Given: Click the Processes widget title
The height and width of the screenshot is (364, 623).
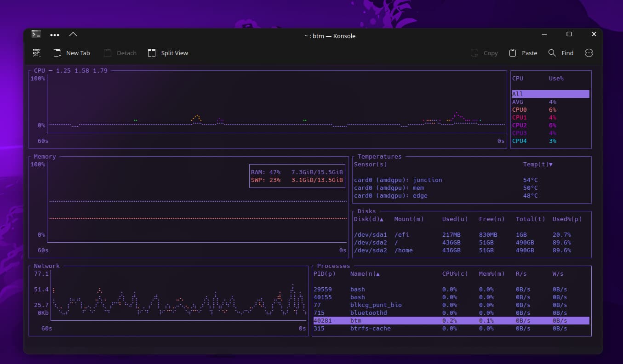Looking at the screenshot, I should point(334,266).
